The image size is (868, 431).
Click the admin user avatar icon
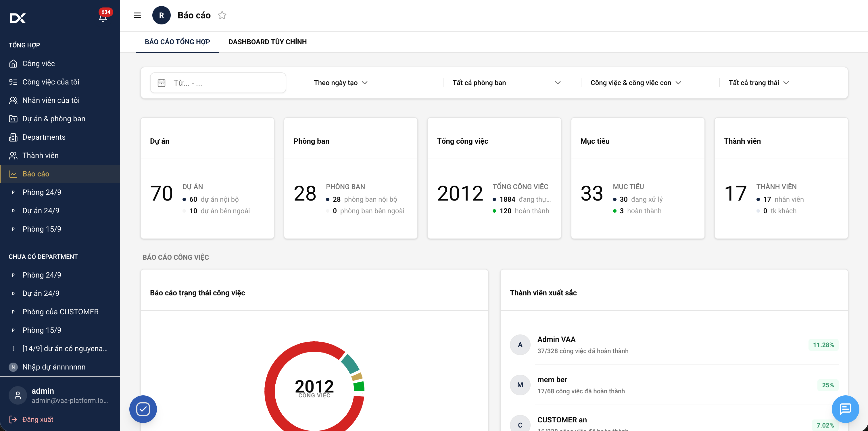(x=18, y=395)
